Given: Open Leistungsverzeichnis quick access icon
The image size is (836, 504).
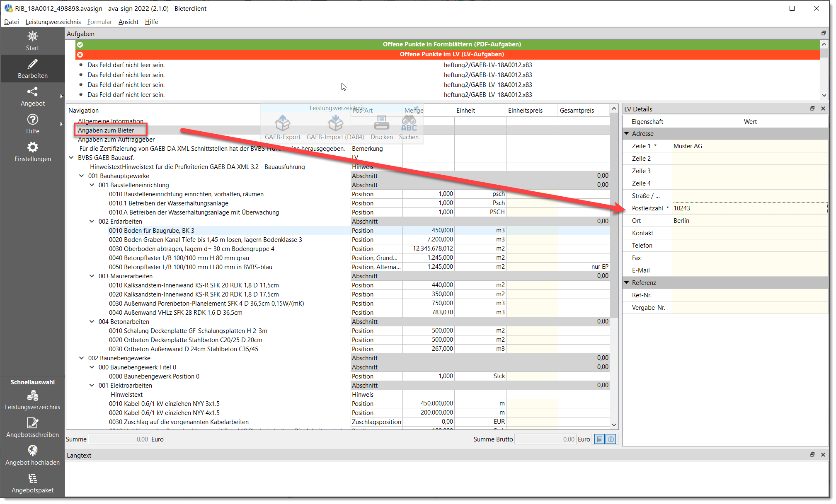Looking at the screenshot, I should (x=32, y=396).
